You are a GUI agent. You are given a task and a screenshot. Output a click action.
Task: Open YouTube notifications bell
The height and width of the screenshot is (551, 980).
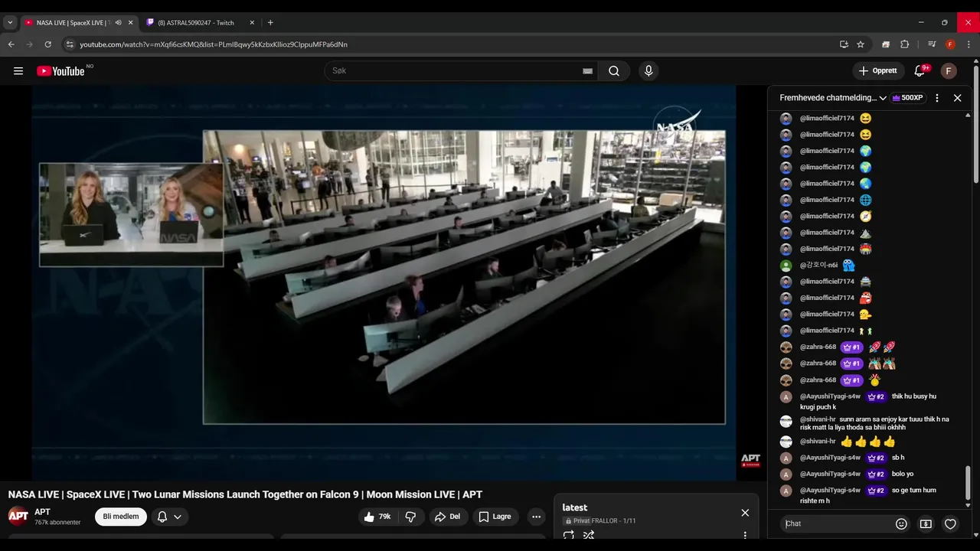coord(920,71)
